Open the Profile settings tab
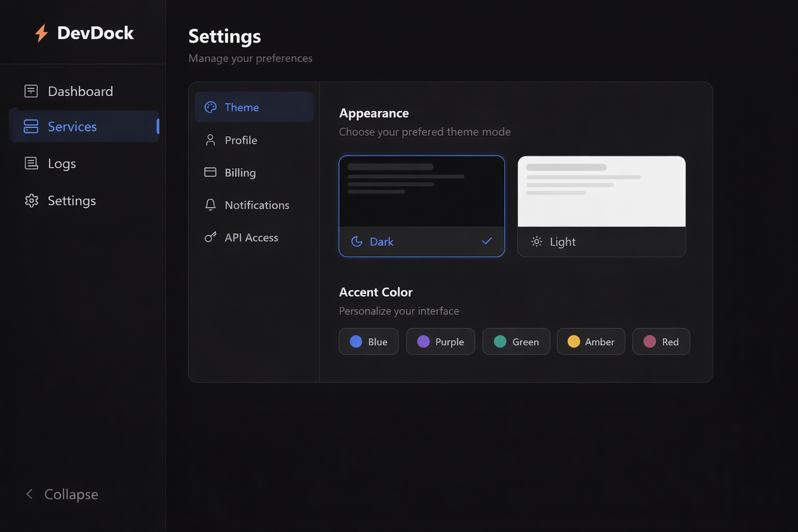The image size is (798, 532). (241, 140)
